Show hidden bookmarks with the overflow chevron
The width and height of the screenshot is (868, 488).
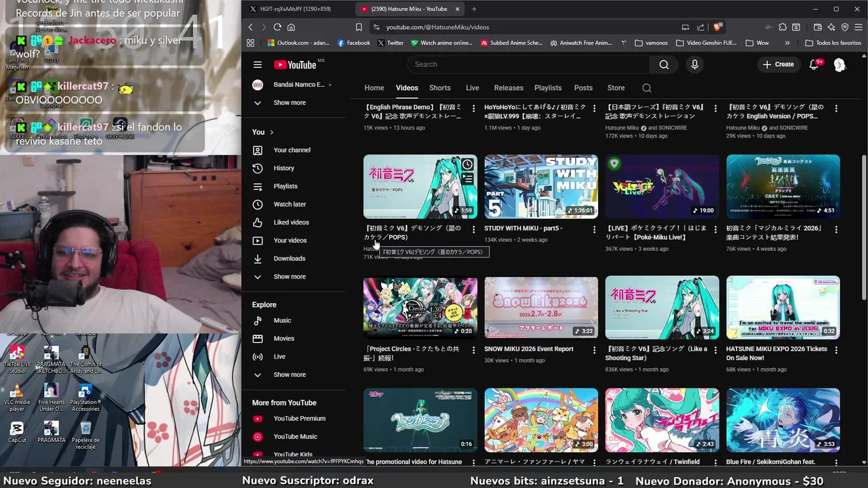coord(787,43)
